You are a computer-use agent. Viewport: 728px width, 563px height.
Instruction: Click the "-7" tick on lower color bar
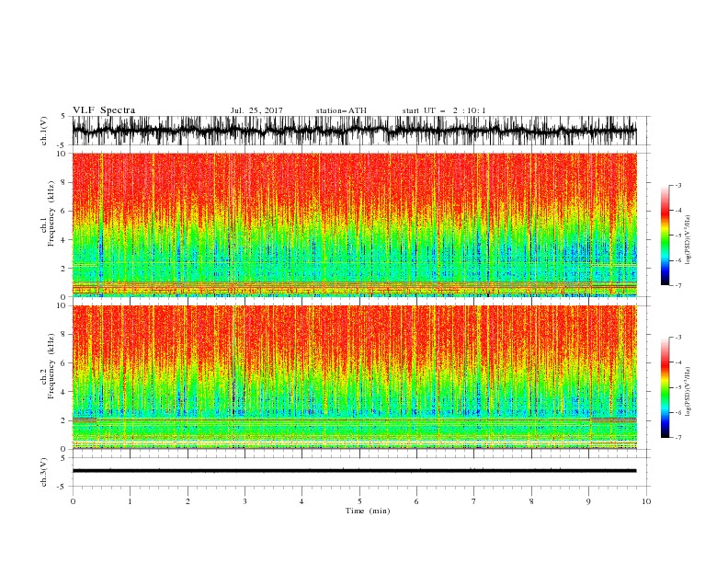click(678, 438)
